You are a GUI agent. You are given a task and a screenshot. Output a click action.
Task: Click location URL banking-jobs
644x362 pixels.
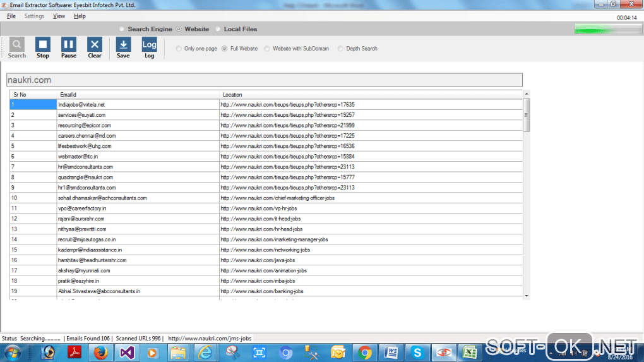(x=262, y=291)
